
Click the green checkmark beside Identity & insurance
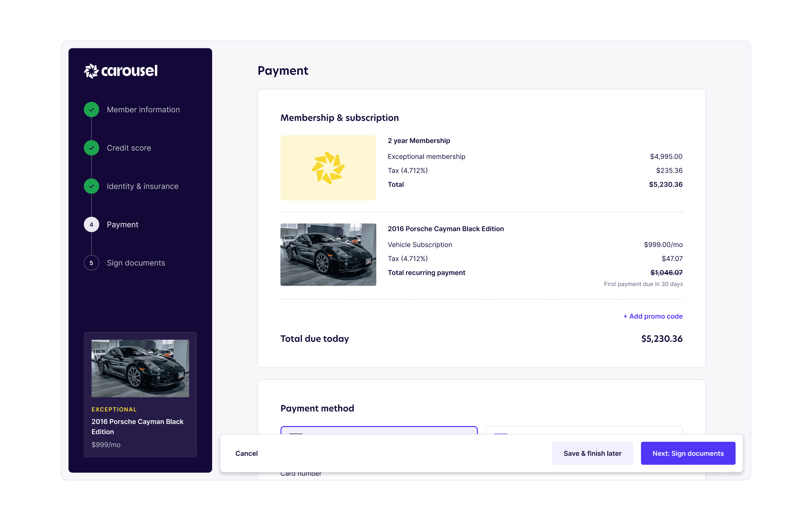91,186
